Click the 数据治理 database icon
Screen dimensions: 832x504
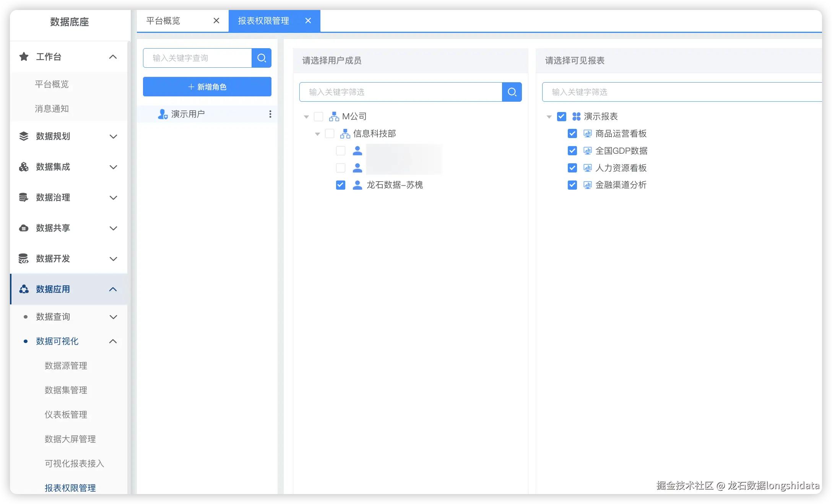pyautogui.click(x=24, y=197)
